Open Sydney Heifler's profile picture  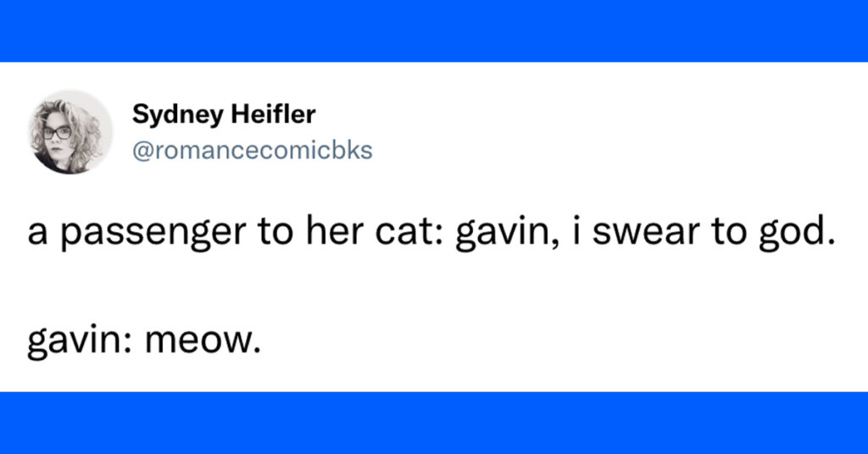(x=70, y=131)
